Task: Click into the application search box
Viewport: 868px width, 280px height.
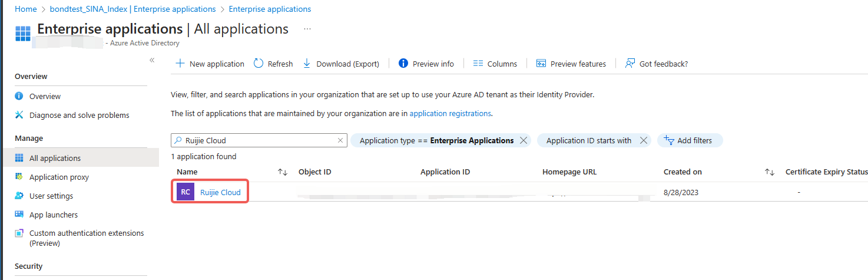Action: (x=259, y=140)
